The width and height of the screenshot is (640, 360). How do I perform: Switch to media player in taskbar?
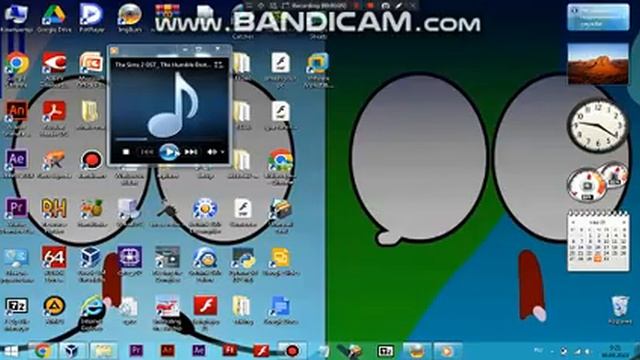pyautogui.click(x=447, y=351)
